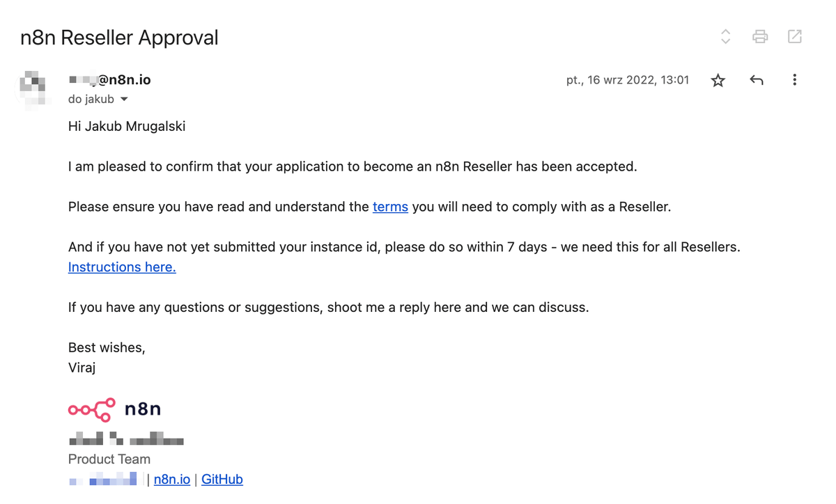Click the date 'pt., 16 wrz 2022, 13:01'
The width and height of the screenshot is (836, 504).
(x=628, y=80)
